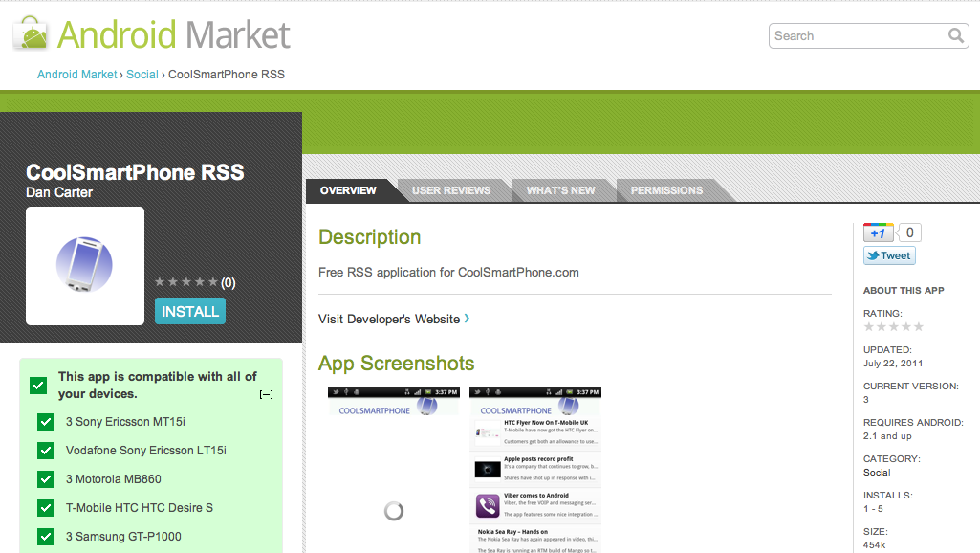Click the Google +1 button
The image size is (980, 553).
[878, 232]
